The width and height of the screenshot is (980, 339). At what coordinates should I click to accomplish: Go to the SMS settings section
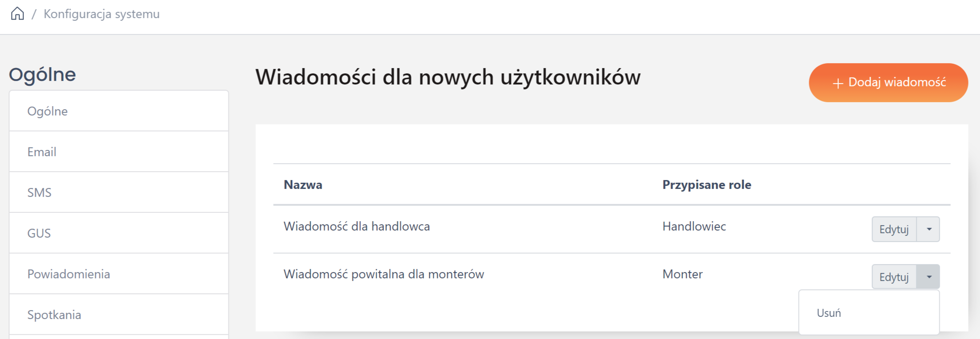coord(39,193)
